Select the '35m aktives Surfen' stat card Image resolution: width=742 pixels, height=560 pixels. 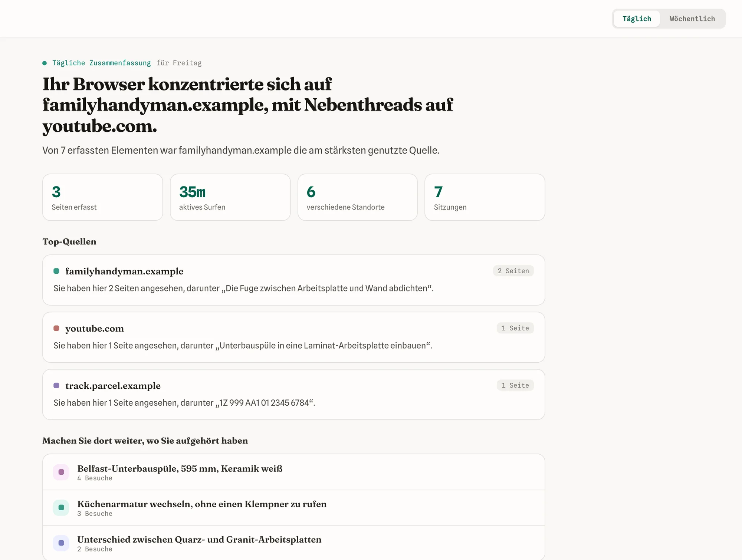(230, 197)
